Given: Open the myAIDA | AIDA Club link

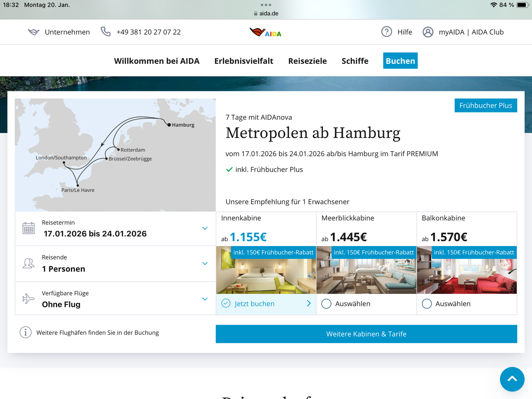Looking at the screenshot, I should pos(471,32).
